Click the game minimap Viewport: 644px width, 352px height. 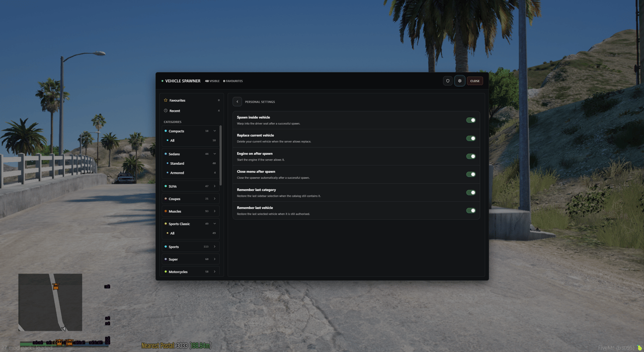pos(50,302)
